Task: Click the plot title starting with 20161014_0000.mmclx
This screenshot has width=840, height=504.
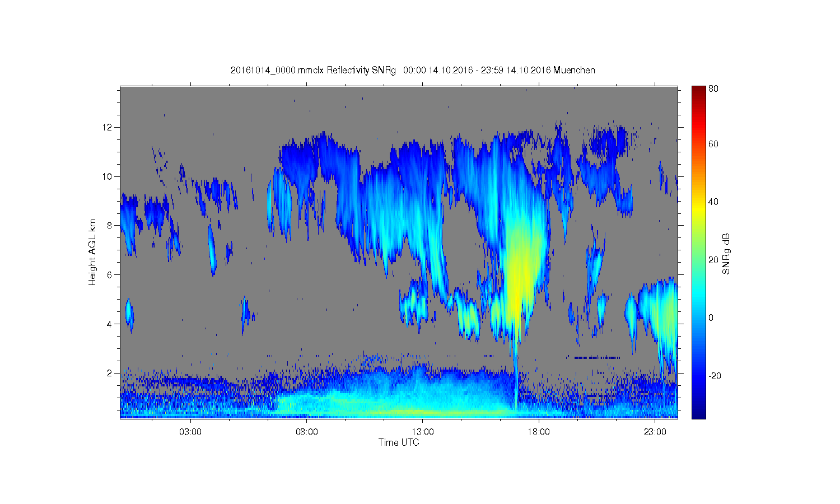Action: (413, 71)
